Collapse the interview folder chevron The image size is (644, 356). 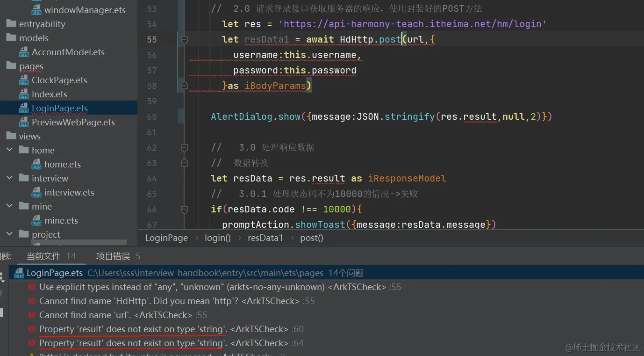click(9, 178)
